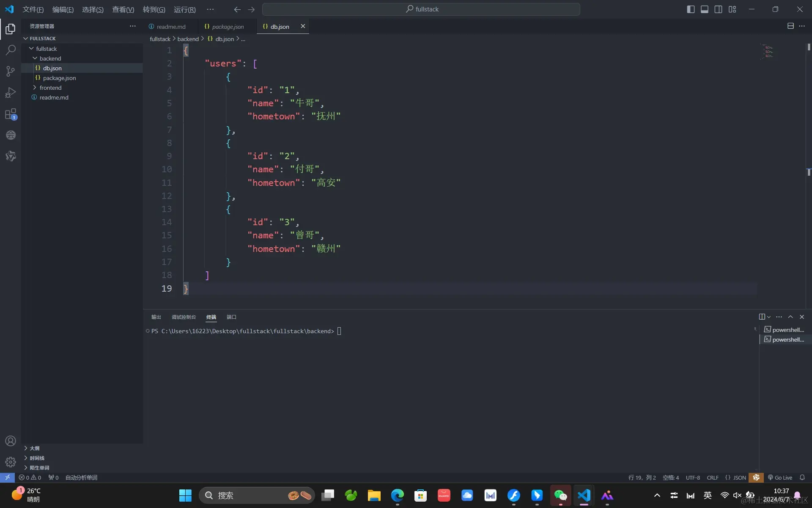Select first powershell terminal instance
812x508 pixels.
(x=785, y=330)
